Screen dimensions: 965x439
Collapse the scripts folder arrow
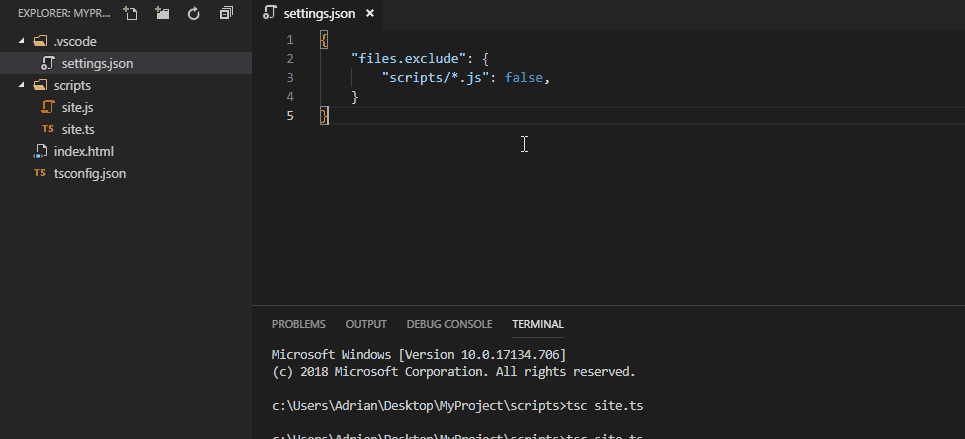22,85
